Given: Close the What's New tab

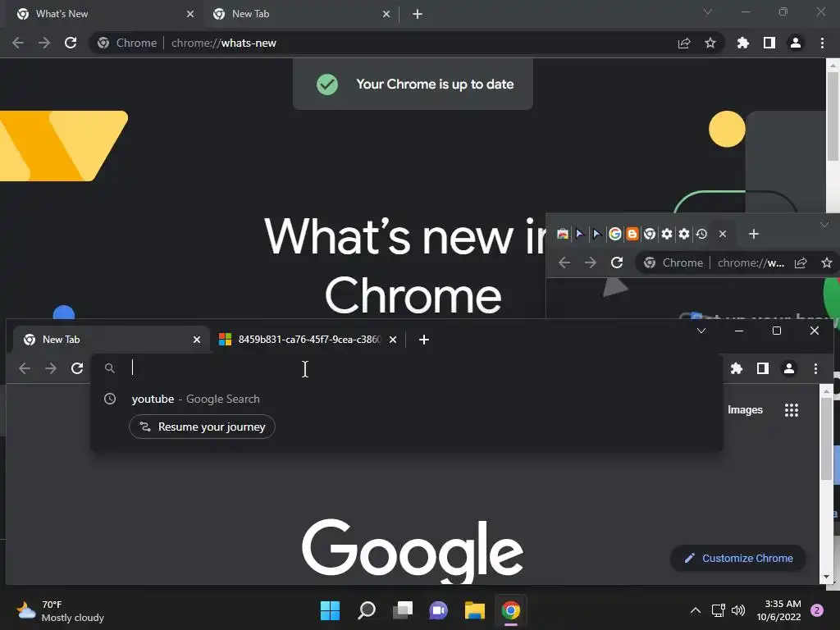Looking at the screenshot, I should [190, 14].
